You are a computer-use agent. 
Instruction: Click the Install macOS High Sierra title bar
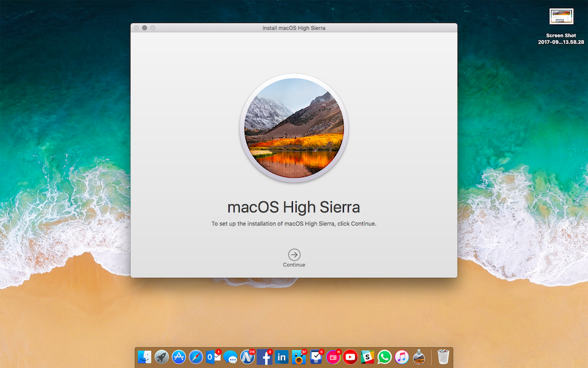[294, 28]
